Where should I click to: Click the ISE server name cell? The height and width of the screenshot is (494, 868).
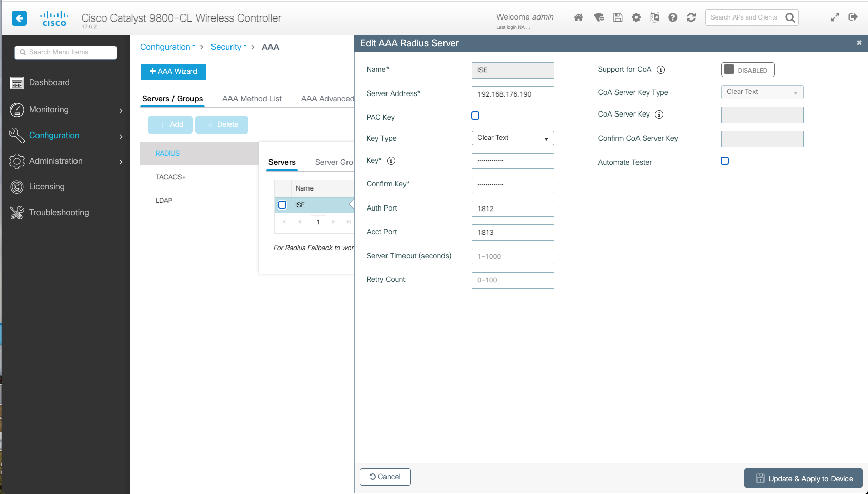click(300, 205)
